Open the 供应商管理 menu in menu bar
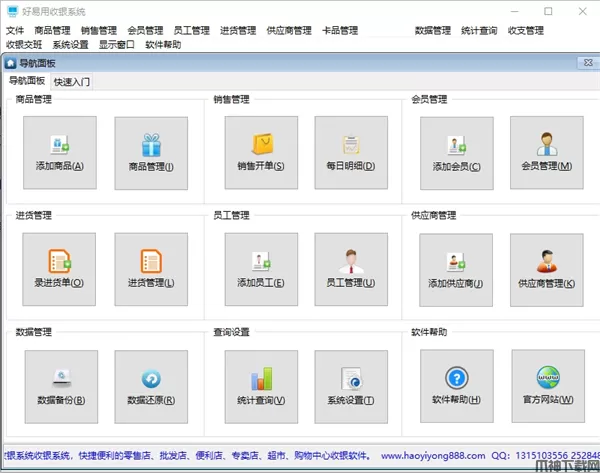The image size is (600, 473). pos(289,31)
